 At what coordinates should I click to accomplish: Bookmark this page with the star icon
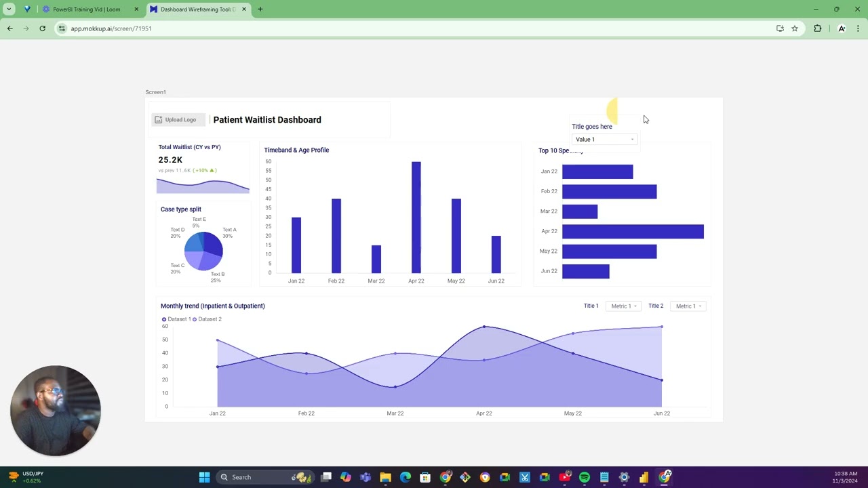tap(795, 28)
